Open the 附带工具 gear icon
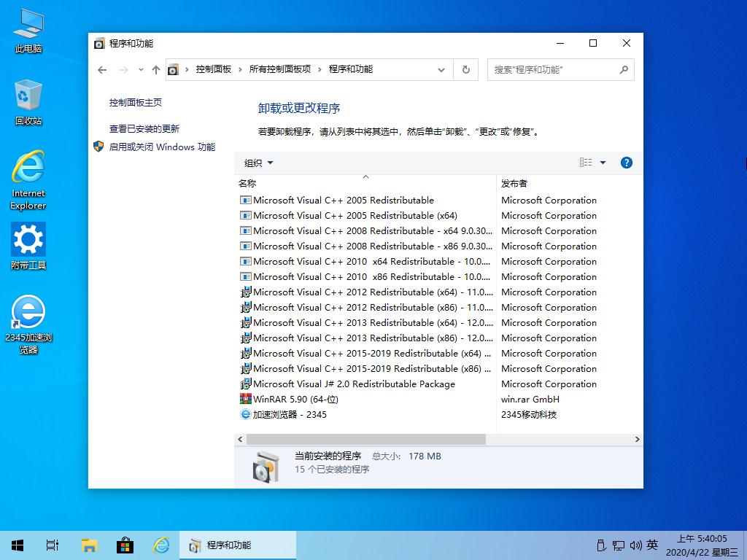The image size is (747, 560). click(x=28, y=246)
